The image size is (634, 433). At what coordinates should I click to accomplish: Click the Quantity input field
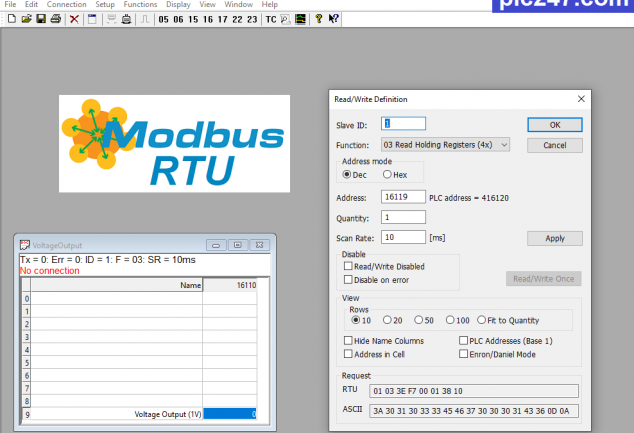coord(403,217)
